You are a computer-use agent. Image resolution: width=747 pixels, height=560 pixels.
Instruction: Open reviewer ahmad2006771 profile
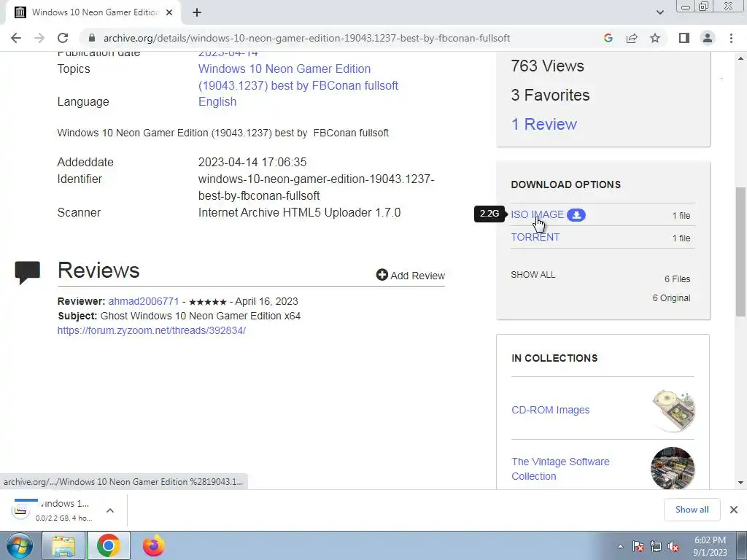(x=144, y=301)
